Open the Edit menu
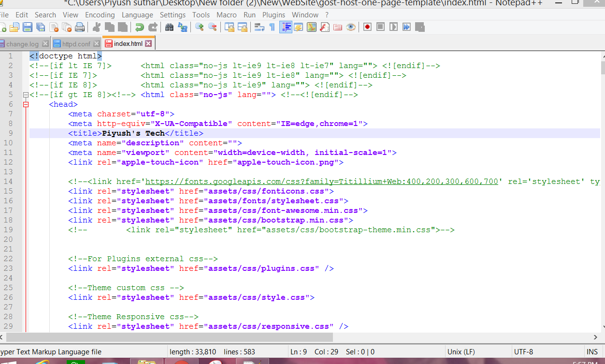This screenshot has width=605, height=364. tap(22, 15)
